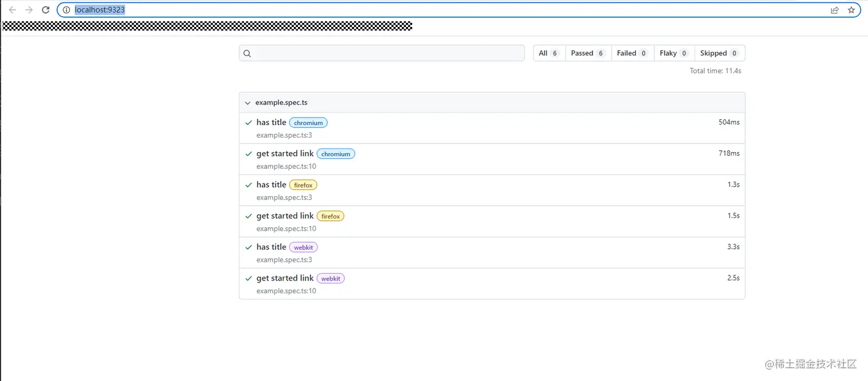Reload the page with the refresh icon
Screen dimensions: 868x381
(46, 10)
